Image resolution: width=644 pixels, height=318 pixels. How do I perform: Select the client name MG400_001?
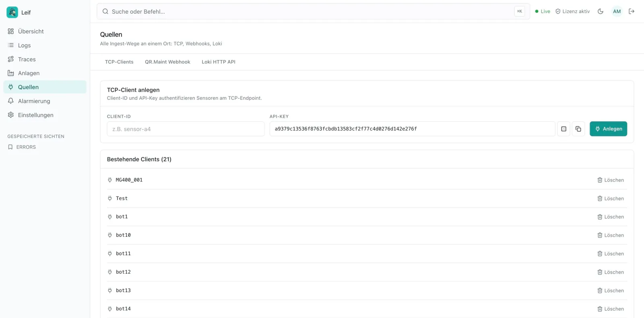129,180
